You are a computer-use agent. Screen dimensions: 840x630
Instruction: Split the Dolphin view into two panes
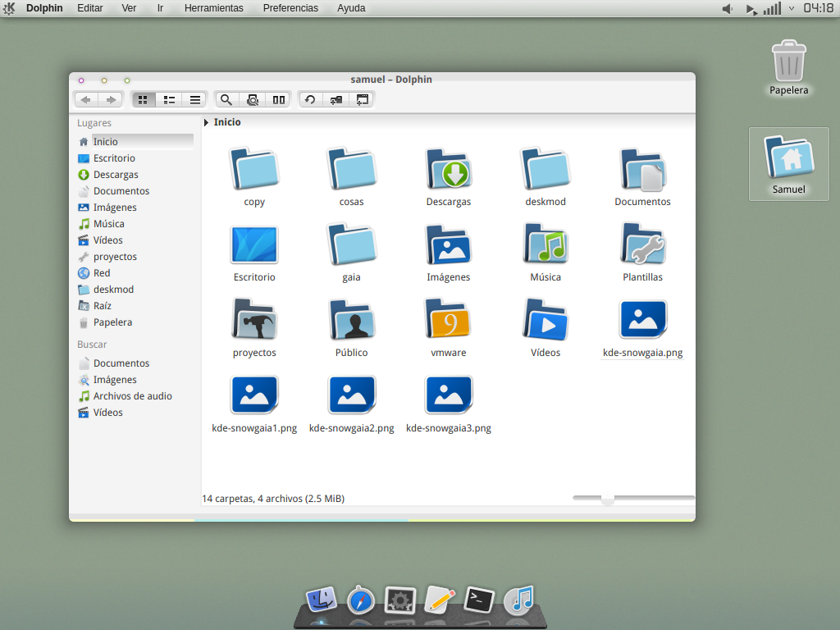(279, 99)
